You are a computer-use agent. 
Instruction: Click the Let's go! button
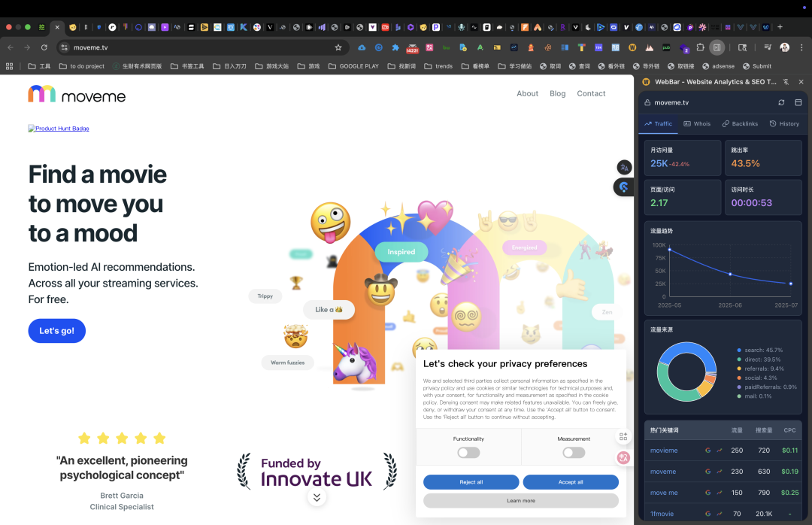(57, 331)
